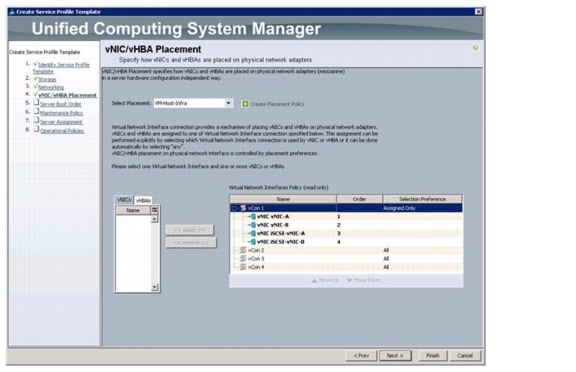Select the vCon 3 row
Image resolution: width=576 pixels, height=372 pixels.
pyautogui.click(x=346, y=259)
